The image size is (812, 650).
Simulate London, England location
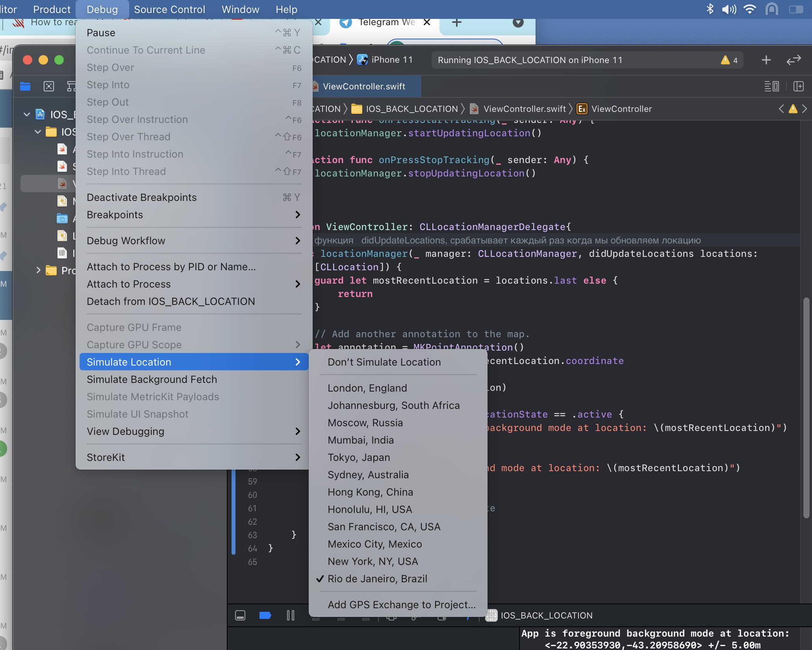click(398, 388)
